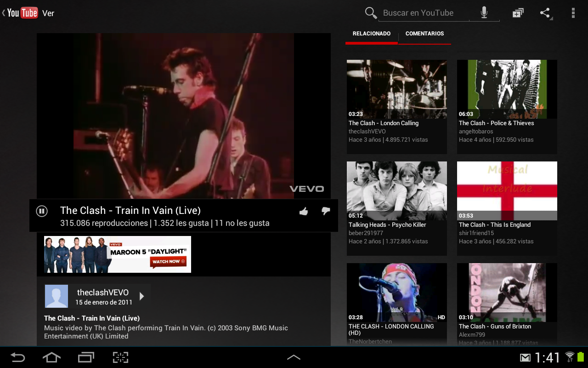Open the clock showing 1:41

coord(548,357)
